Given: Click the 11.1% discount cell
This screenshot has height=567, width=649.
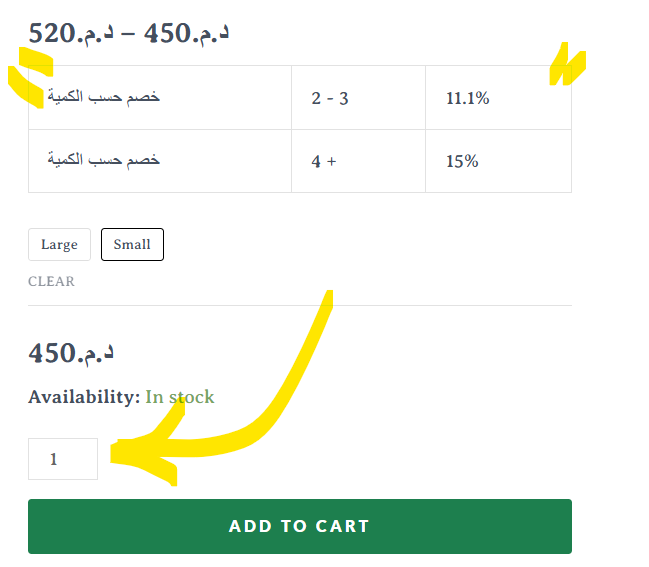Looking at the screenshot, I should pos(498,98).
